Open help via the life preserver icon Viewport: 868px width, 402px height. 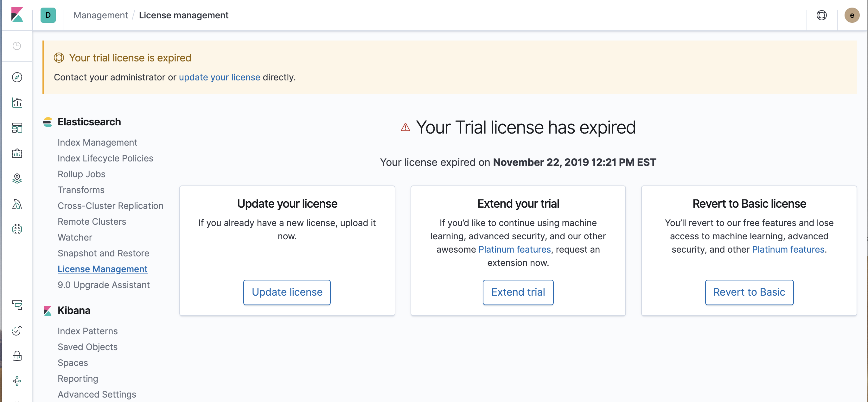(821, 15)
